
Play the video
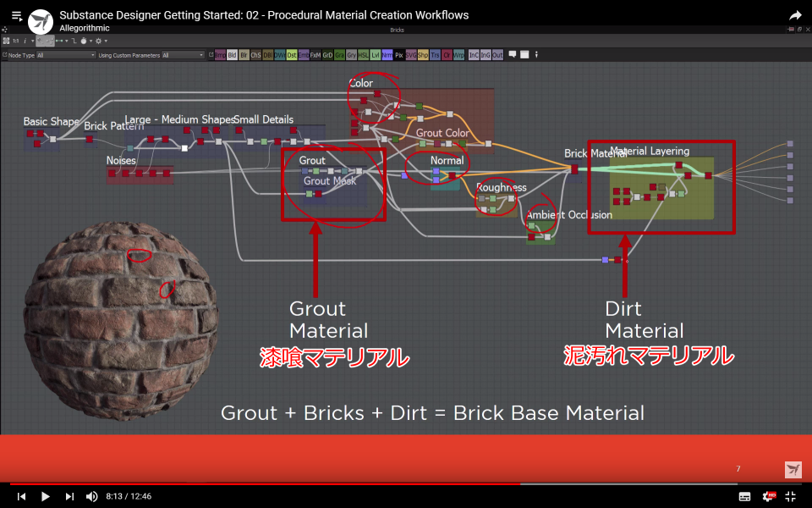tap(45, 497)
